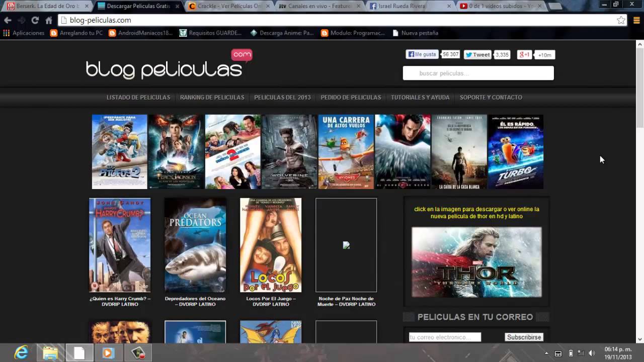Viewport: 644px width, 362px height.
Task: Open the Requisitos GUARDE bookmark
Action: (210, 33)
